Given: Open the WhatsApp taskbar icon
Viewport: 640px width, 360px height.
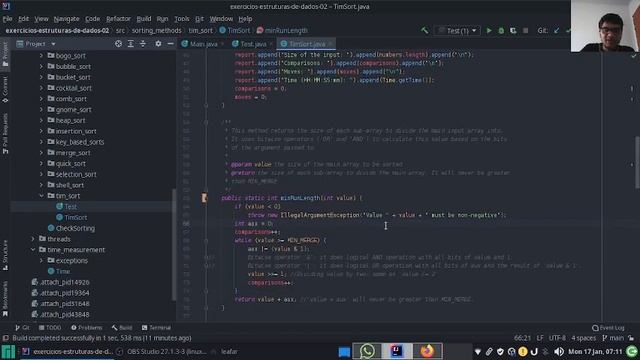Looking at the screenshot, I should click(367, 351).
